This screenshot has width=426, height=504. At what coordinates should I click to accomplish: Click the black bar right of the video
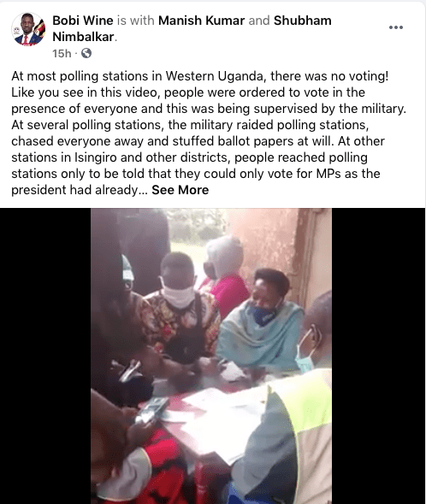[x=379, y=356]
